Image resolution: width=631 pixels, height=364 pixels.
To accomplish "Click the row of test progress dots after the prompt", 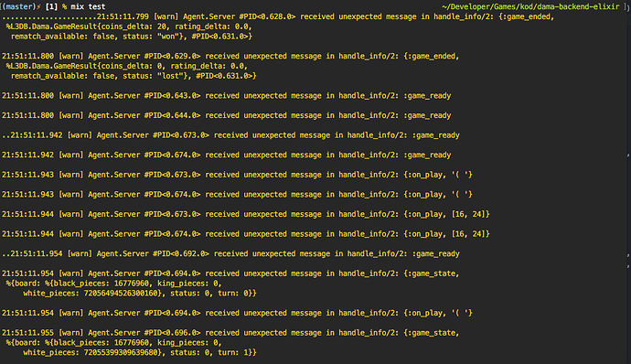I will tap(49, 18).
